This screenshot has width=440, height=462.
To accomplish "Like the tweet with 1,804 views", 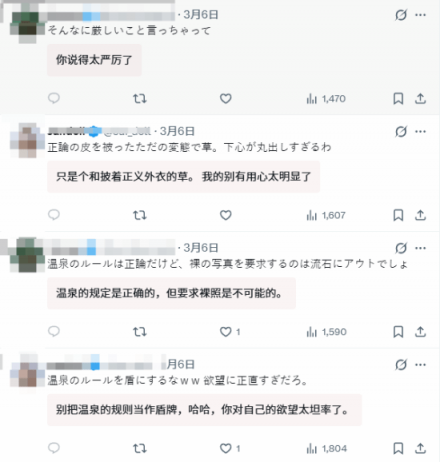I will [226, 448].
